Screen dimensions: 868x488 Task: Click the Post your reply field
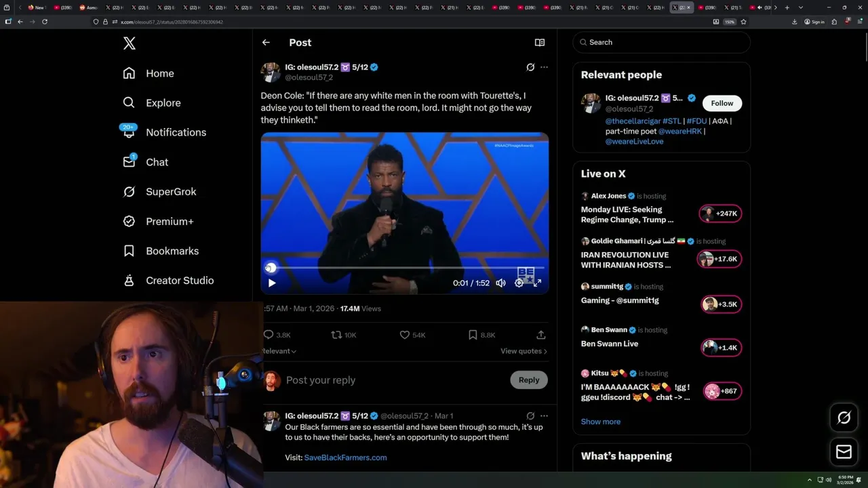click(393, 380)
